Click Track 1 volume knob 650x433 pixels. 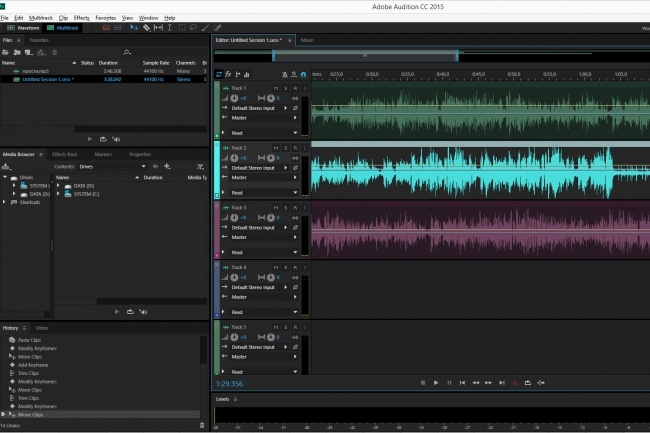click(x=234, y=98)
